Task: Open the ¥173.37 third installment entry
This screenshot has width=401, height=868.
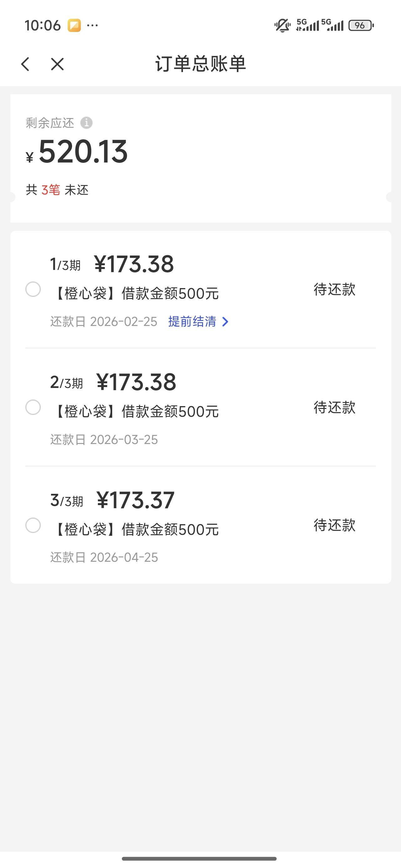Action: click(x=135, y=500)
